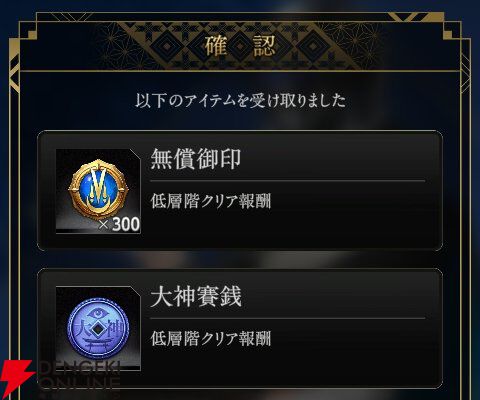Click the 無償御印 gold medallion icon
This screenshot has width=480, height=400.
pos(98,190)
